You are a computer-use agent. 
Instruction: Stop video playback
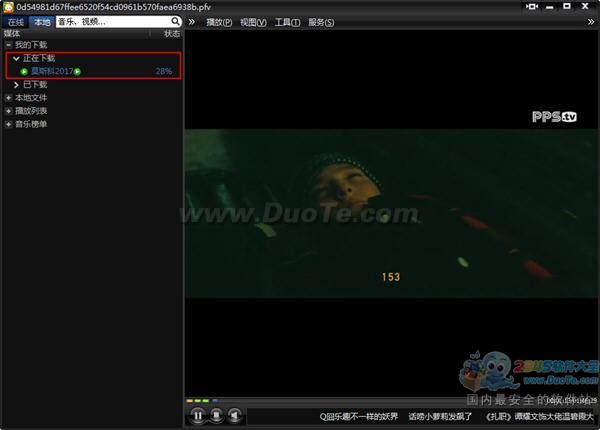[216, 415]
